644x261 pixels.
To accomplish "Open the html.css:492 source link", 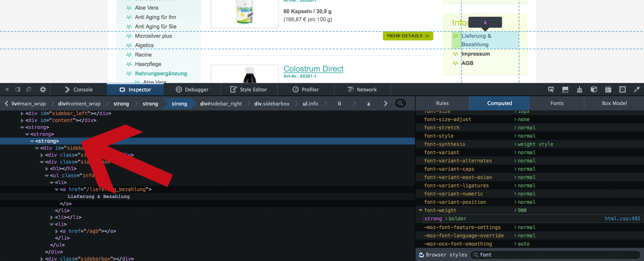I will tap(622, 219).
